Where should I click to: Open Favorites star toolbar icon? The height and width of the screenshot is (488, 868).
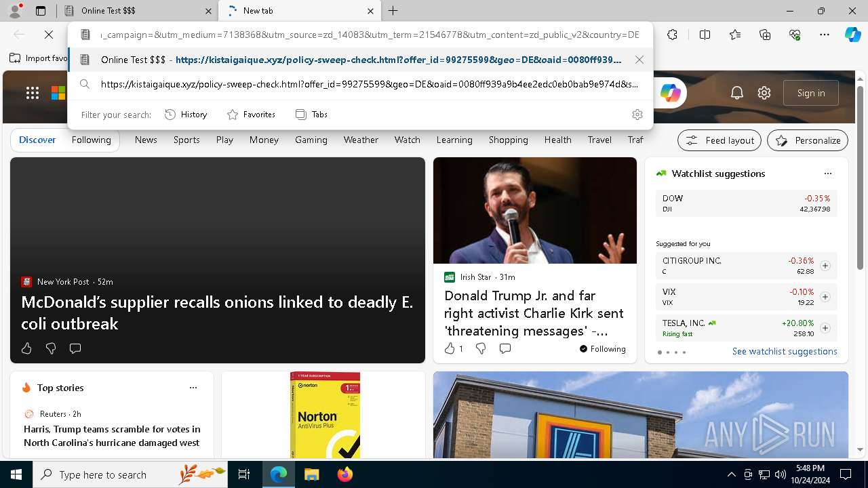(x=735, y=35)
